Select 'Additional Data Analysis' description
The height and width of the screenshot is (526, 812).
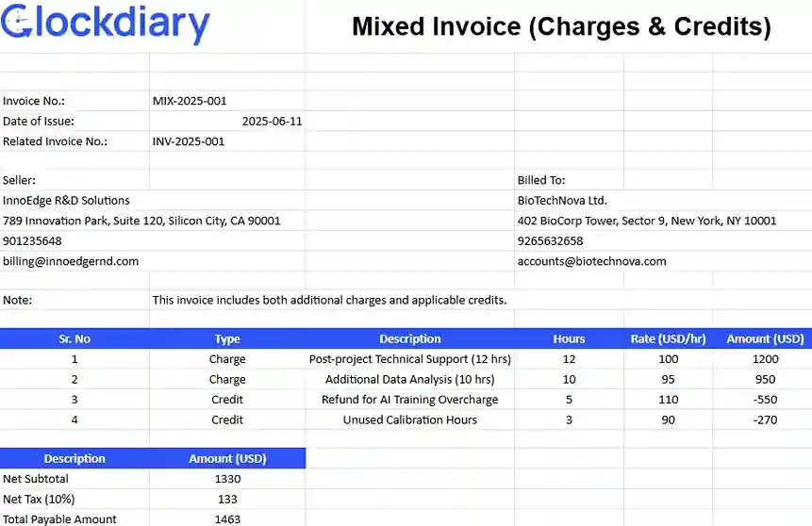coord(410,379)
